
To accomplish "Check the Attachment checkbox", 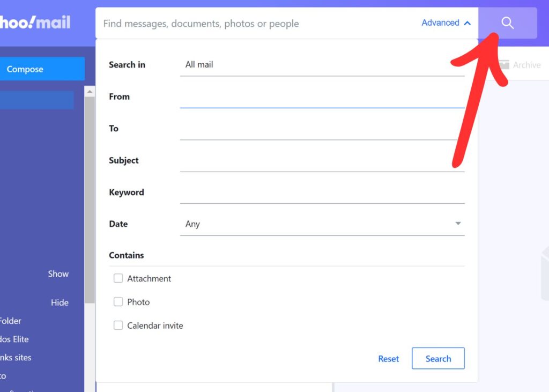I will pyautogui.click(x=118, y=278).
